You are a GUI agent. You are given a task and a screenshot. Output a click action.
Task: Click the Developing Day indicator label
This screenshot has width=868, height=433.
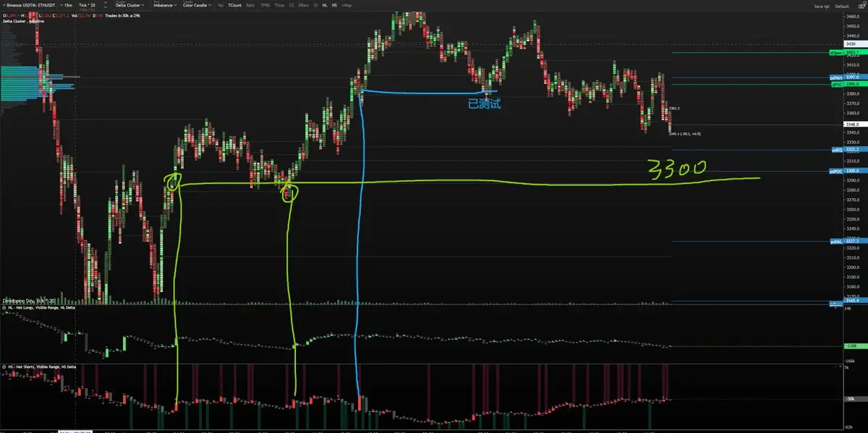[x=29, y=299]
